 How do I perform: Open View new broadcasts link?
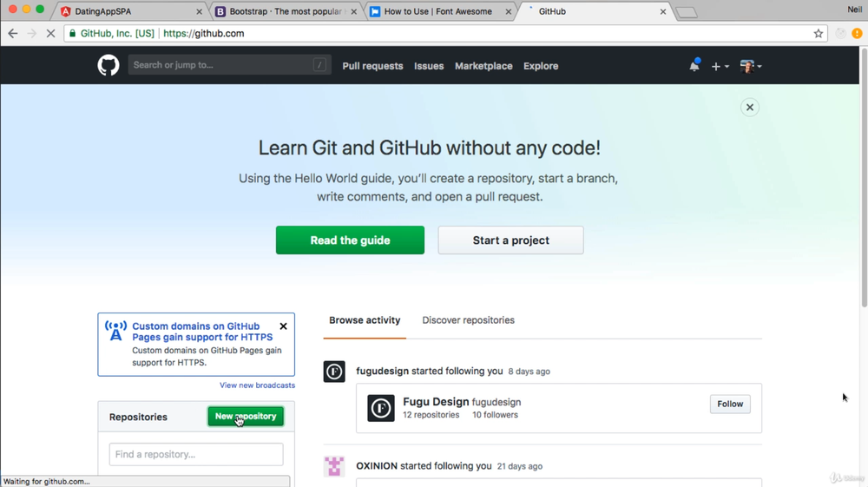pos(258,385)
